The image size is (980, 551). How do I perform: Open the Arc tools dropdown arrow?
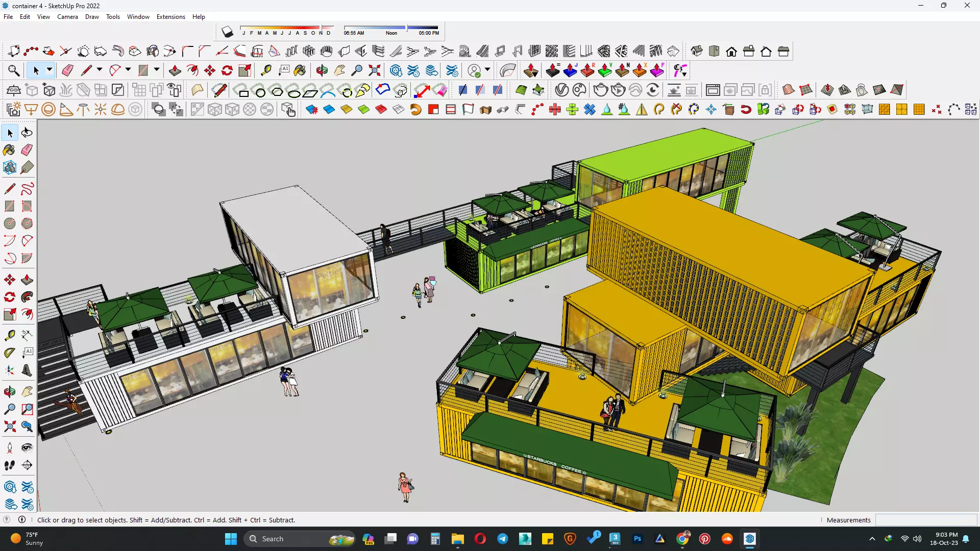(x=128, y=70)
